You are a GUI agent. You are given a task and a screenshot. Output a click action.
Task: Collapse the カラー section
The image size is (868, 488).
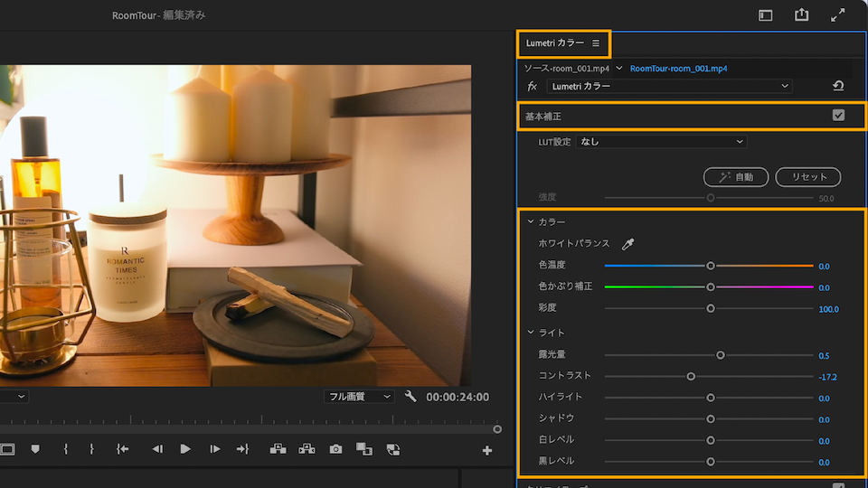[x=531, y=222]
